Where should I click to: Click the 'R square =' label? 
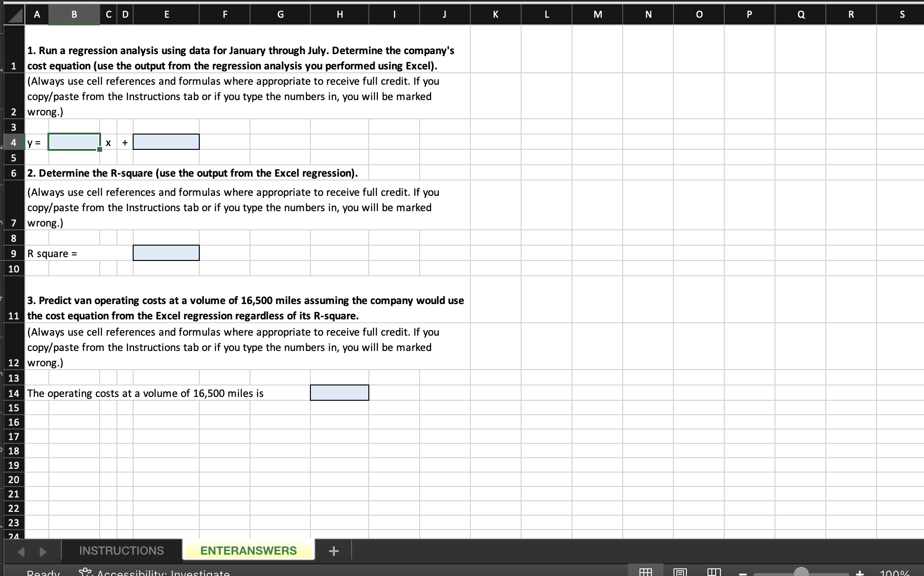[x=52, y=254]
